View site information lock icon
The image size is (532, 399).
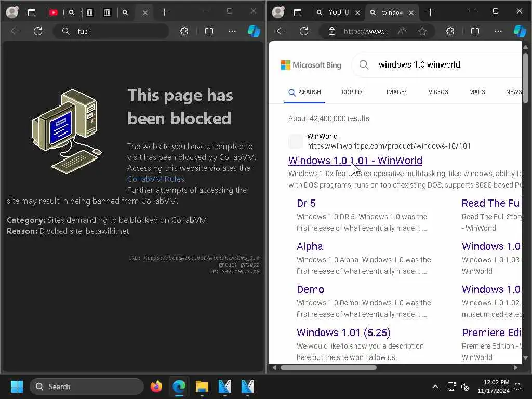click(x=332, y=31)
